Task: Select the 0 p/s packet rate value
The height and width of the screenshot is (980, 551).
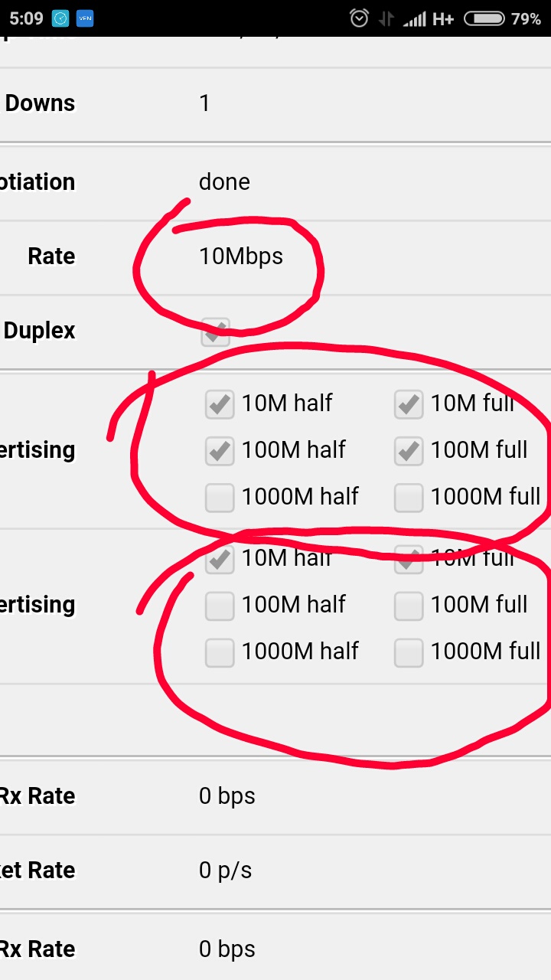Action: (x=225, y=871)
